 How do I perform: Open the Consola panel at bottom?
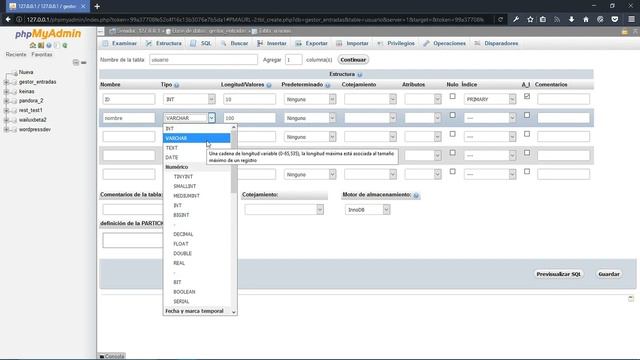[x=112, y=356]
